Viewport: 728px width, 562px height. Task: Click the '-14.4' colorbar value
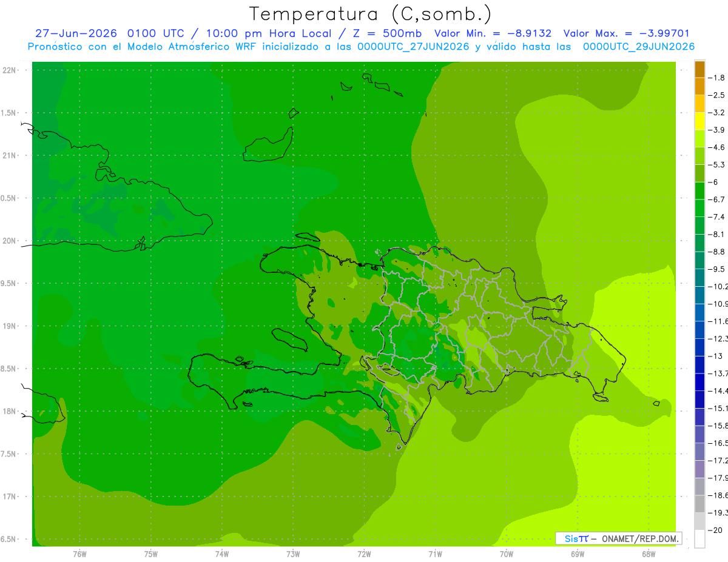[x=718, y=390]
